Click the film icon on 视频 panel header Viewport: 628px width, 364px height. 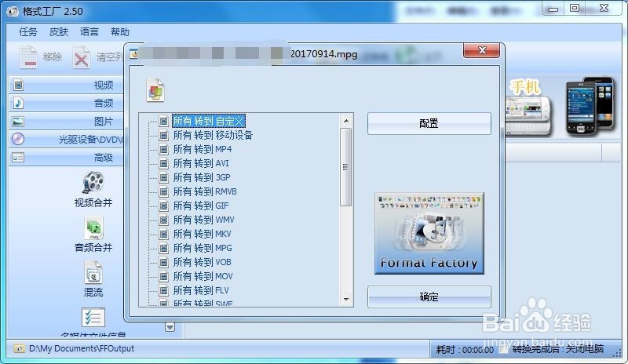point(18,85)
